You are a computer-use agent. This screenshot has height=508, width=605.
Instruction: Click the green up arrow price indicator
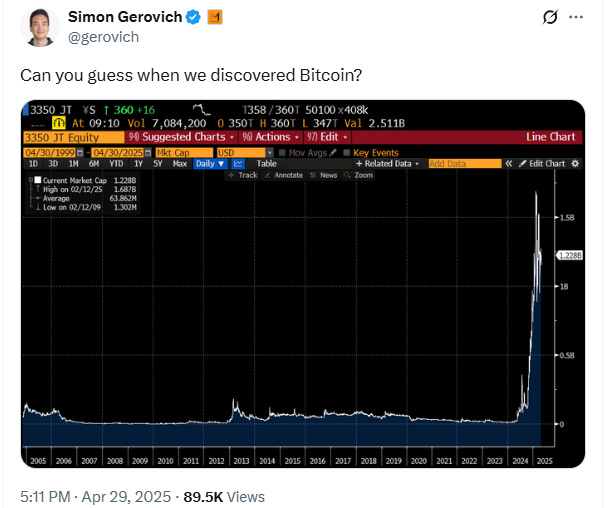(x=106, y=110)
